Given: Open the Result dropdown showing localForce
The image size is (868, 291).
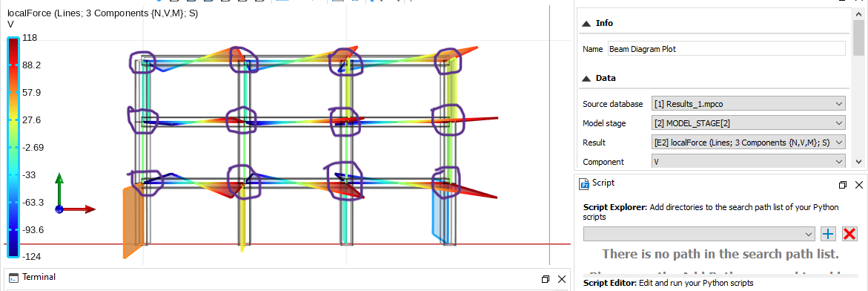Looking at the screenshot, I should 749,143.
